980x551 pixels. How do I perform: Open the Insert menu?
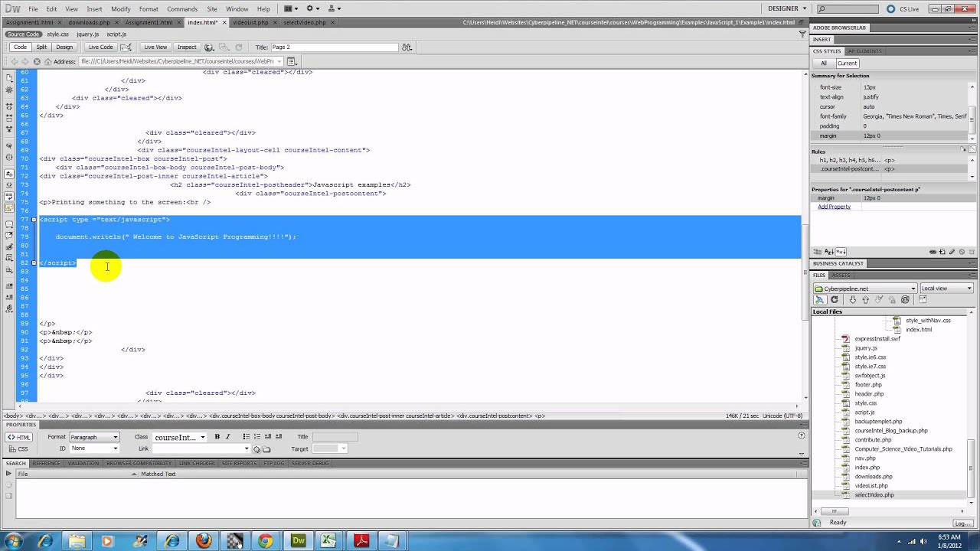(x=94, y=8)
